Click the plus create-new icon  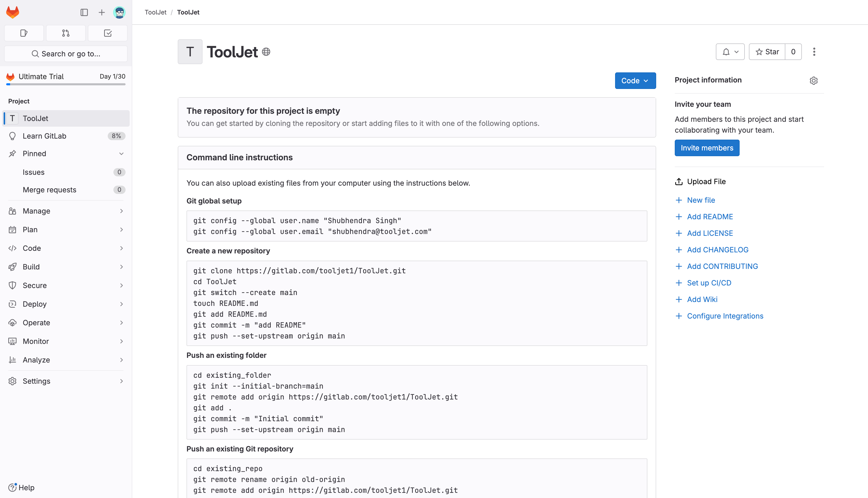[x=102, y=13]
